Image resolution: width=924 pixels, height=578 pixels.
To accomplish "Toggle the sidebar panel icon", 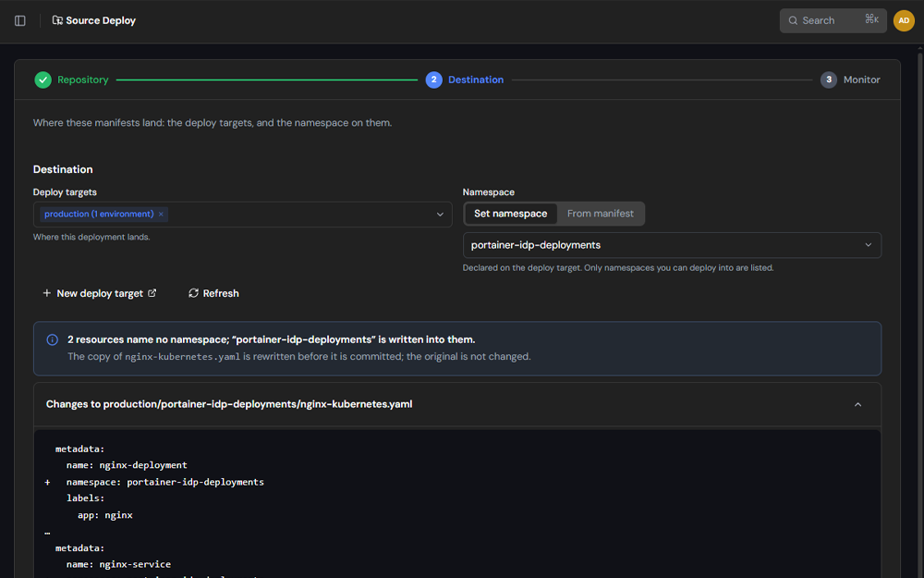I will point(20,20).
